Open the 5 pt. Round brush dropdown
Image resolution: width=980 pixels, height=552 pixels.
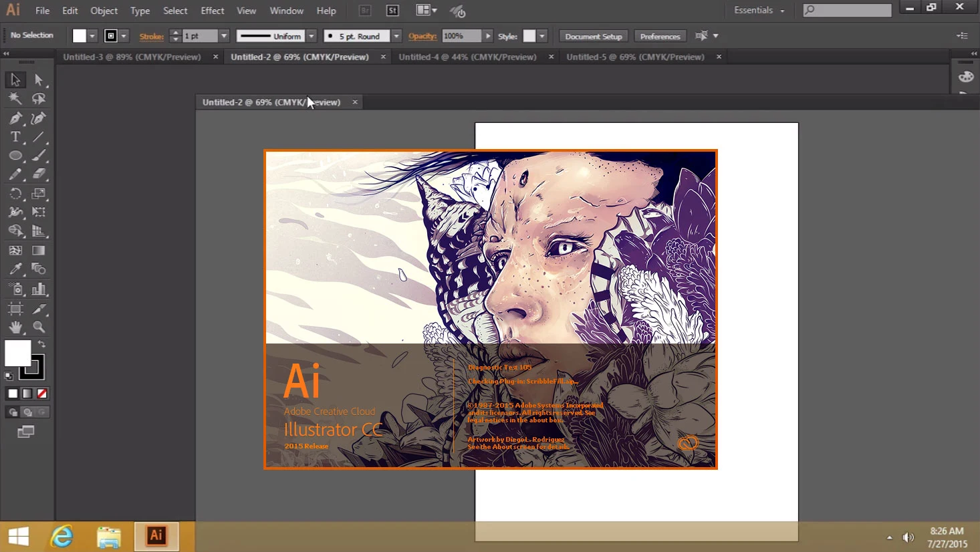pyautogui.click(x=396, y=35)
